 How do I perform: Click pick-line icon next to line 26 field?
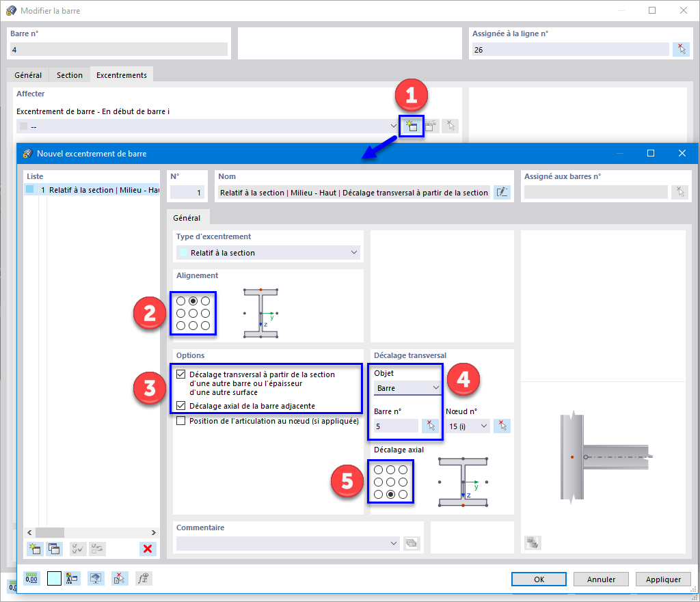pyautogui.click(x=682, y=49)
